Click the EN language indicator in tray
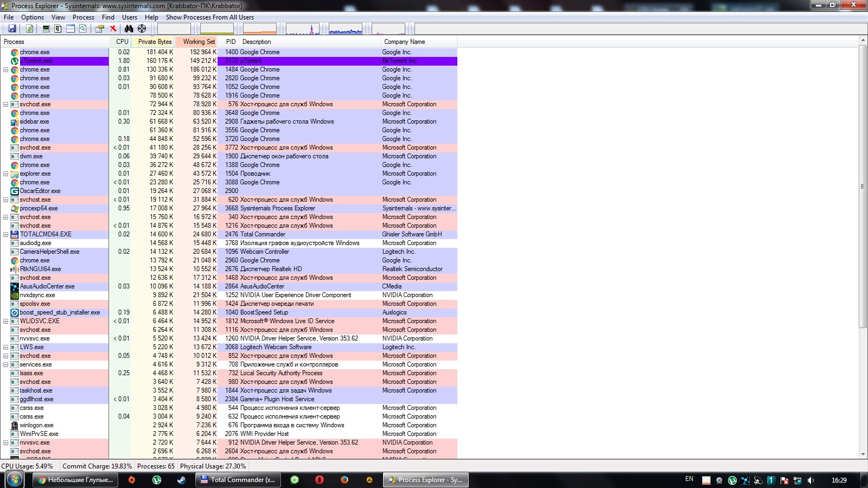Image resolution: width=868 pixels, height=488 pixels. [689, 479]
